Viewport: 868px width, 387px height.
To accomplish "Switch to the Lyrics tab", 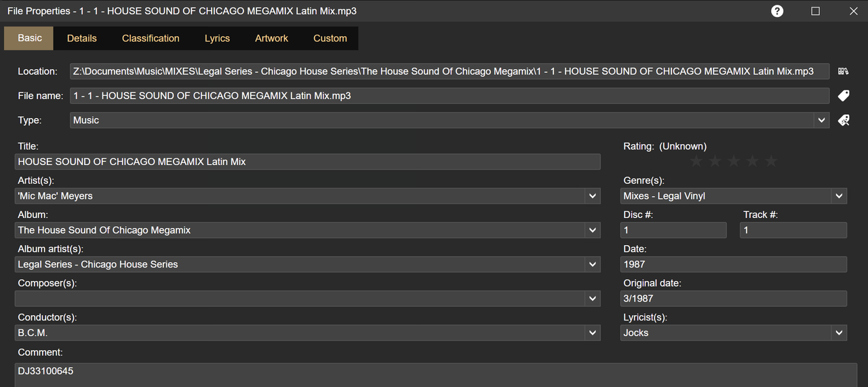I will click(x=217, y=38).
